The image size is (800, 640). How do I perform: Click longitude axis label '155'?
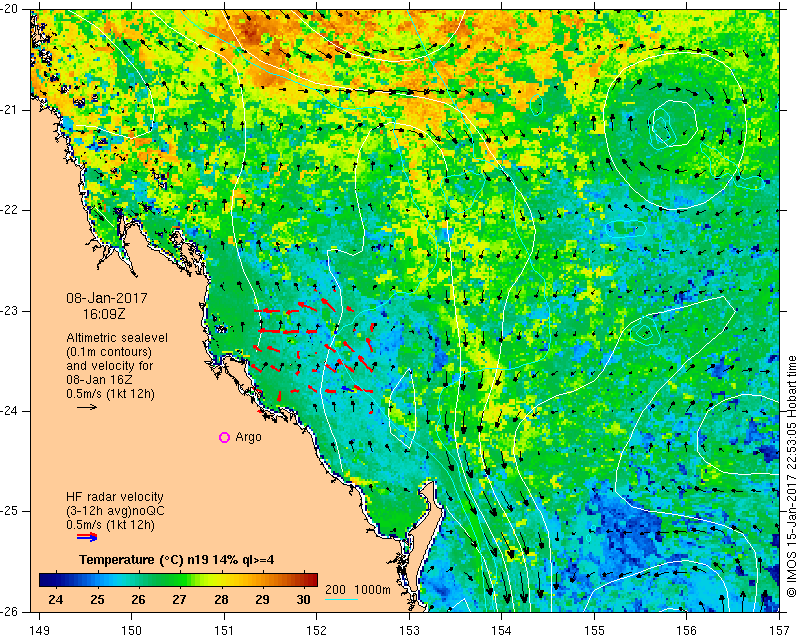(594, 631)
